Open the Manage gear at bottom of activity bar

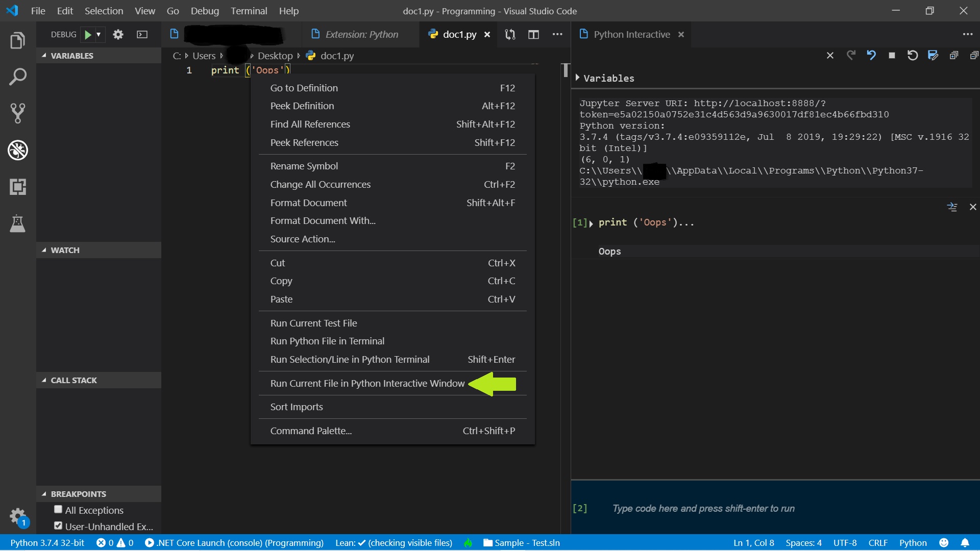coord(18,516)
